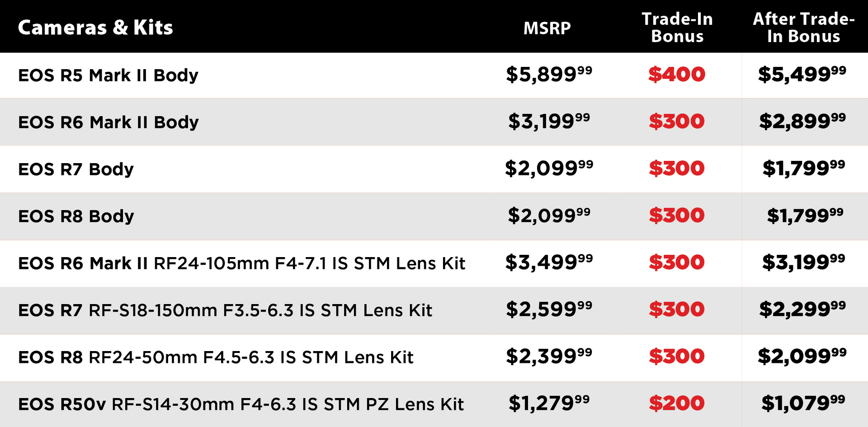Select EOS R8 RF24-50mm Lens Kit

(216, 357)
